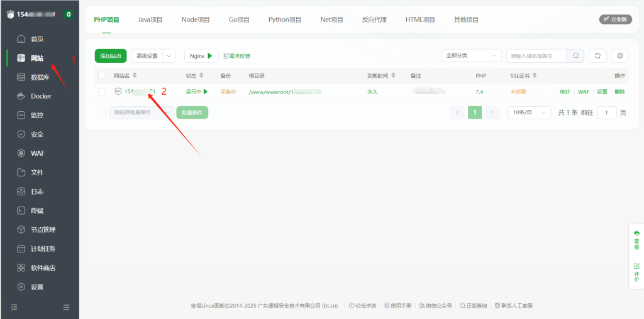Check the select-all checkbox in table header
Image resolution: width=644 pixels, height=319 pixels.
tap(102, 75)
